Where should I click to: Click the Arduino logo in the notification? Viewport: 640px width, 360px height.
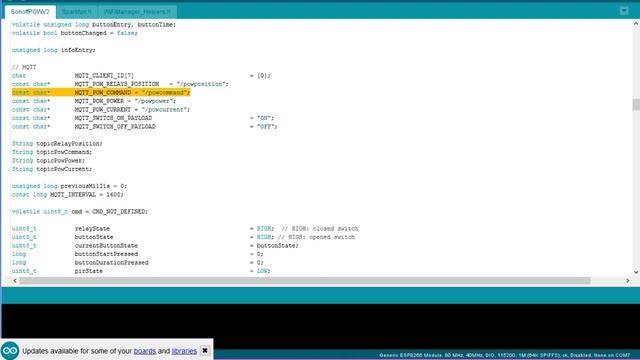[x=10, y=351]
